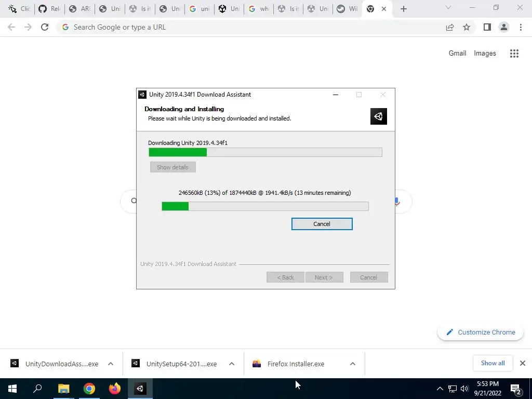Viewport: 532px width, 399px height.
Task: Click Customize Chrome
Action: click(x=481, y=332)
